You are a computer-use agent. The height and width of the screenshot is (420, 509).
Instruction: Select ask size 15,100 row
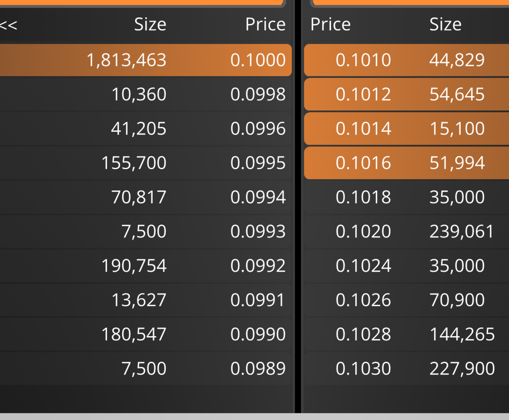pyautogui.click(x=406, y=129)
